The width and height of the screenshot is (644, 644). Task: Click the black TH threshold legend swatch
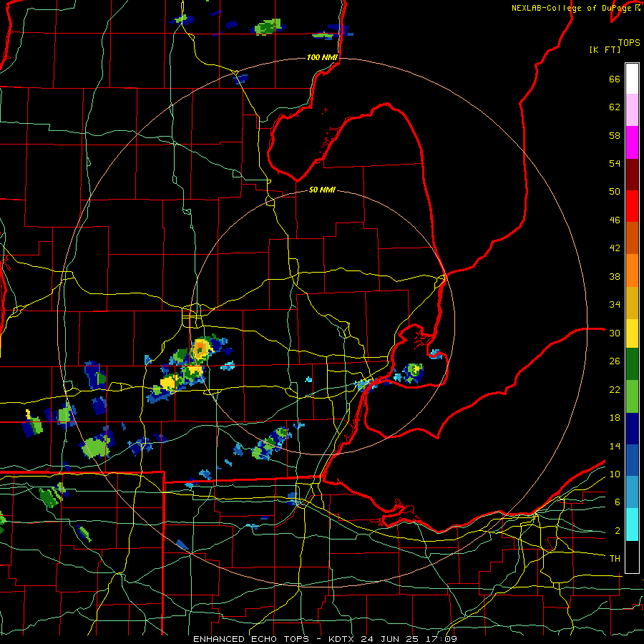coord(632,557)
